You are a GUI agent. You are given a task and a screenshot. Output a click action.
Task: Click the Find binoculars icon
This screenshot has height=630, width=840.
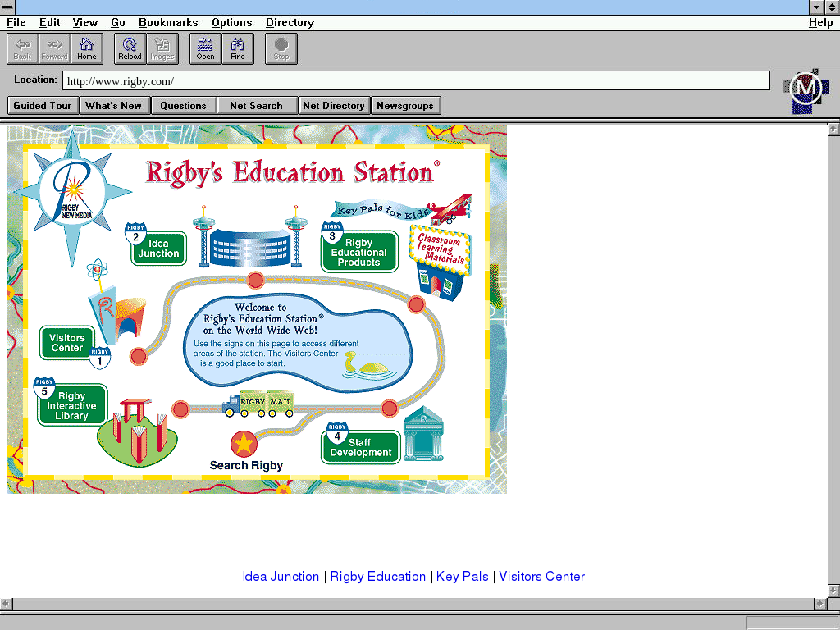click(237, 48)
